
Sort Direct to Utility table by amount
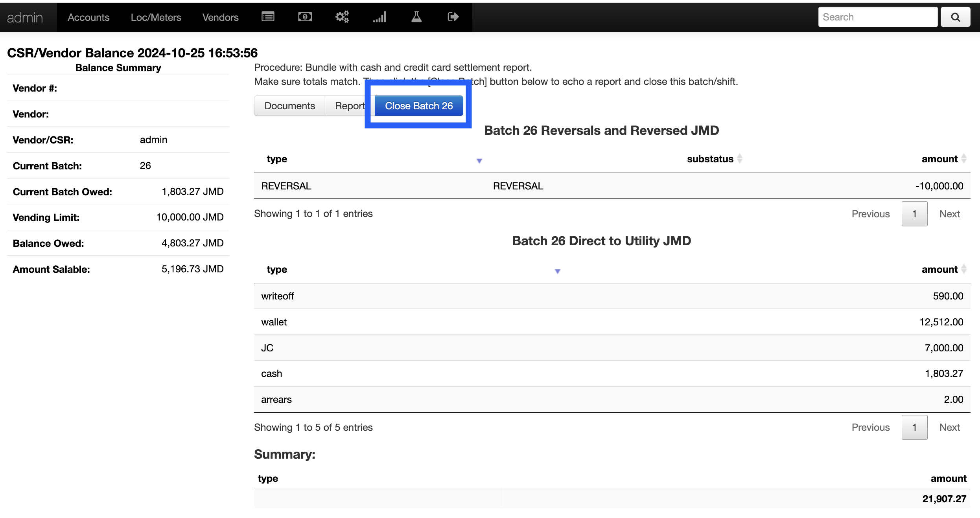pyautogui.click(x=939, y=270)
